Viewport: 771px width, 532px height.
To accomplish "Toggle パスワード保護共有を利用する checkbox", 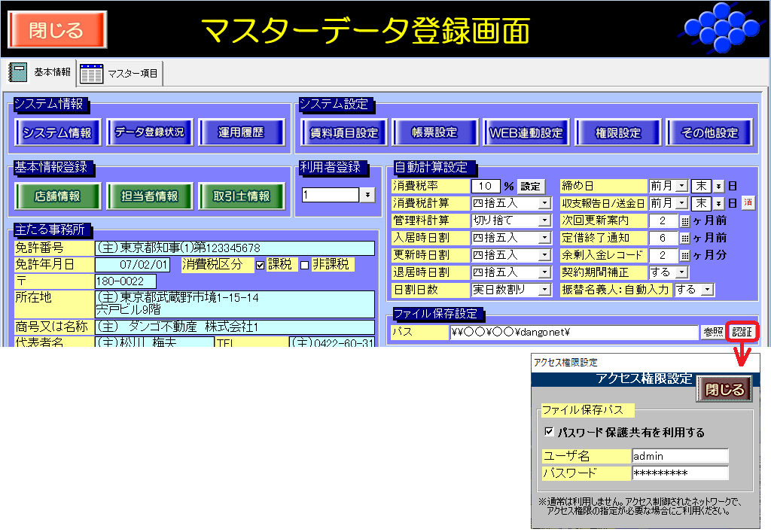I will 549,433.
